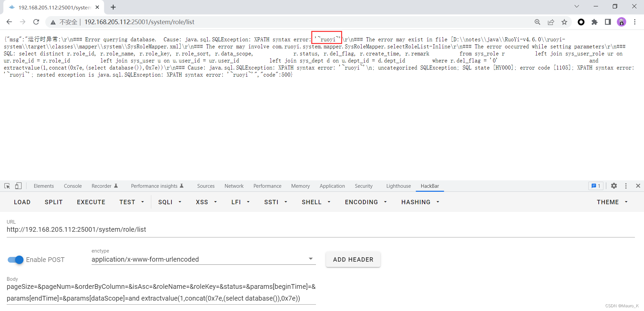This screenshot has height=311, width=644.
Task: Share this page via the share icon
Action: click(x=551, y=22)
